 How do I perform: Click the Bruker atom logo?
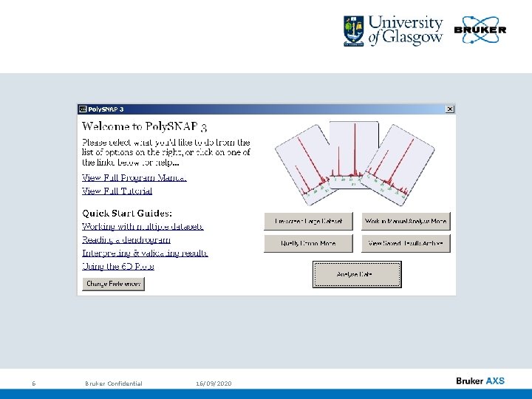click(480, 30)
